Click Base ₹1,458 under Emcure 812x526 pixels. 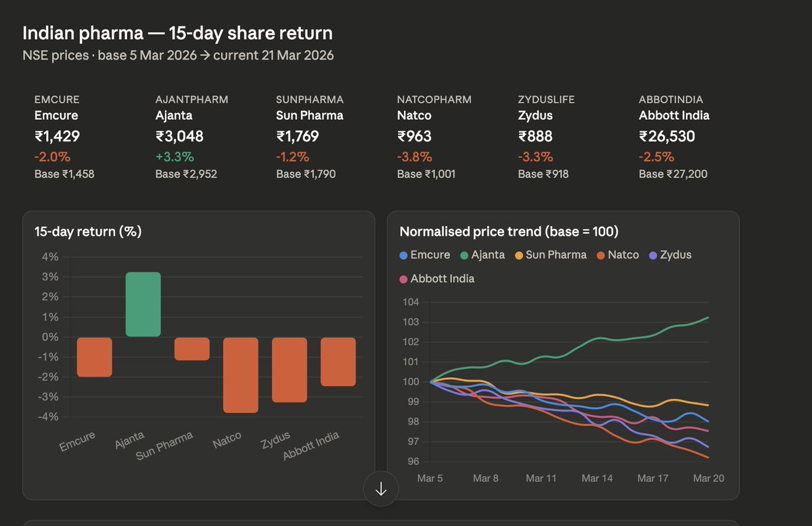[x=64, y=174]
